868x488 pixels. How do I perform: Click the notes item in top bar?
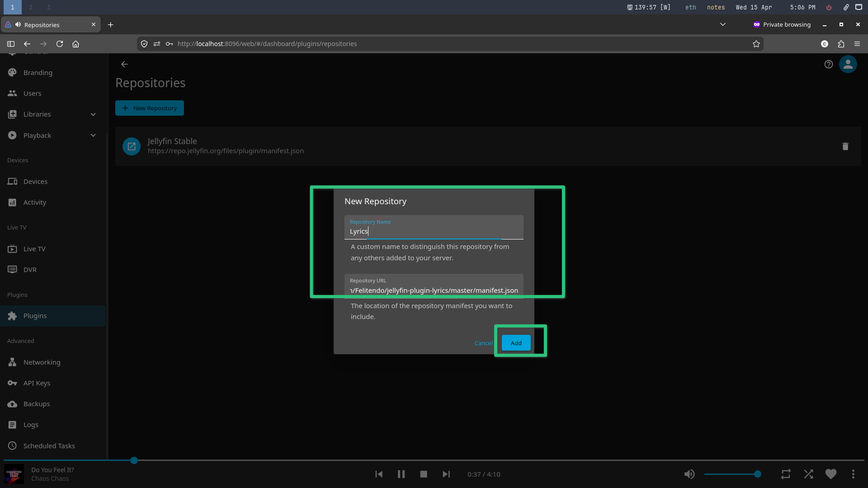tap(716, 7)
